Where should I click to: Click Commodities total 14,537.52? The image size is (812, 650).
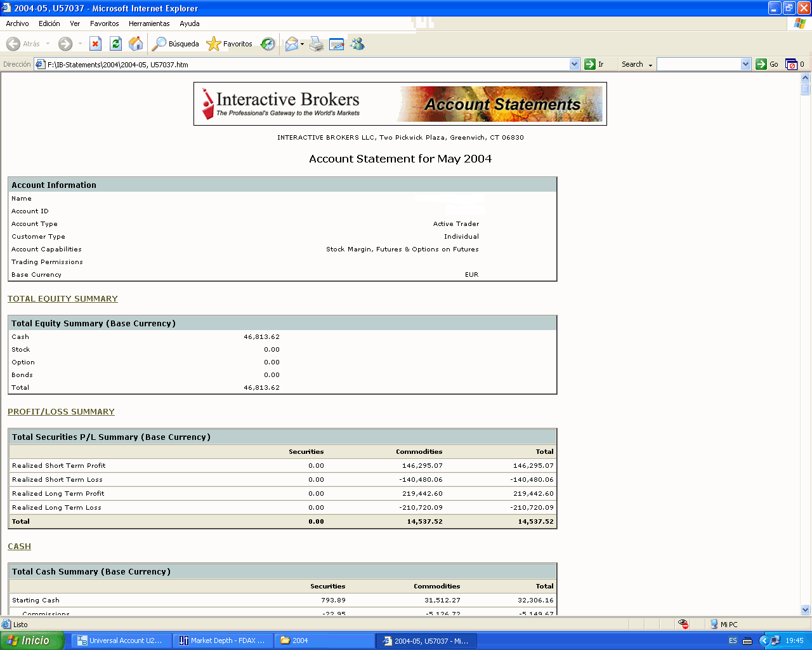425,522
